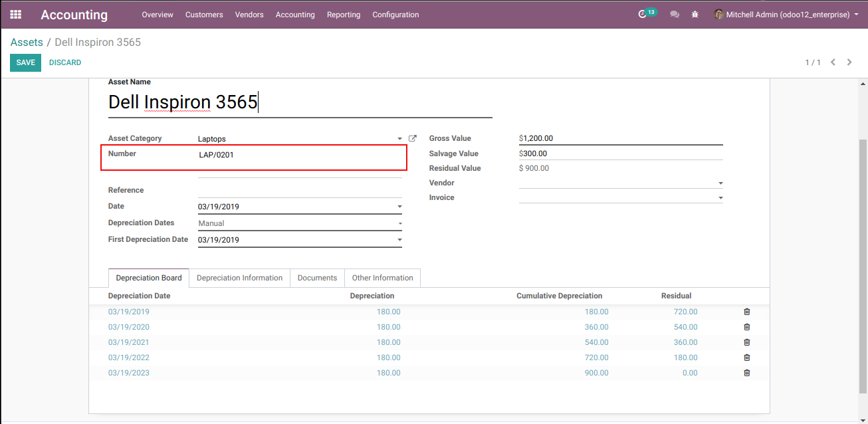Click the Save button
868x424 pixels.
25,62
